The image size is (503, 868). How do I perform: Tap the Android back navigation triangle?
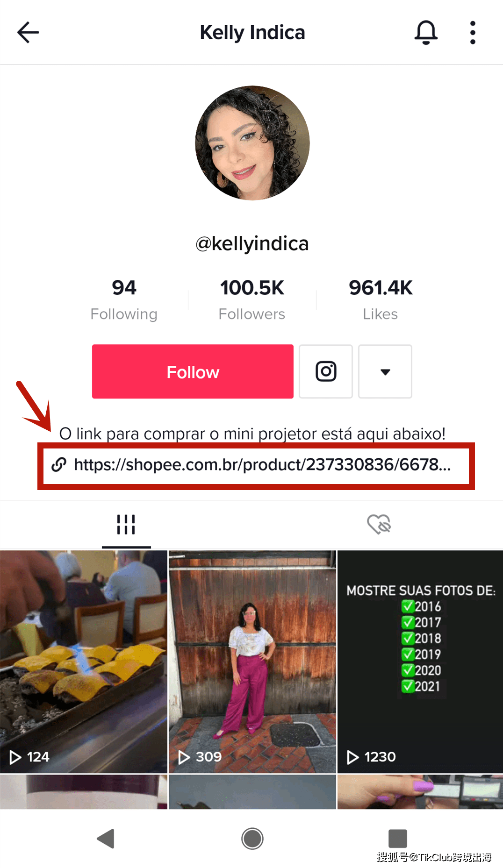(106, 839)
